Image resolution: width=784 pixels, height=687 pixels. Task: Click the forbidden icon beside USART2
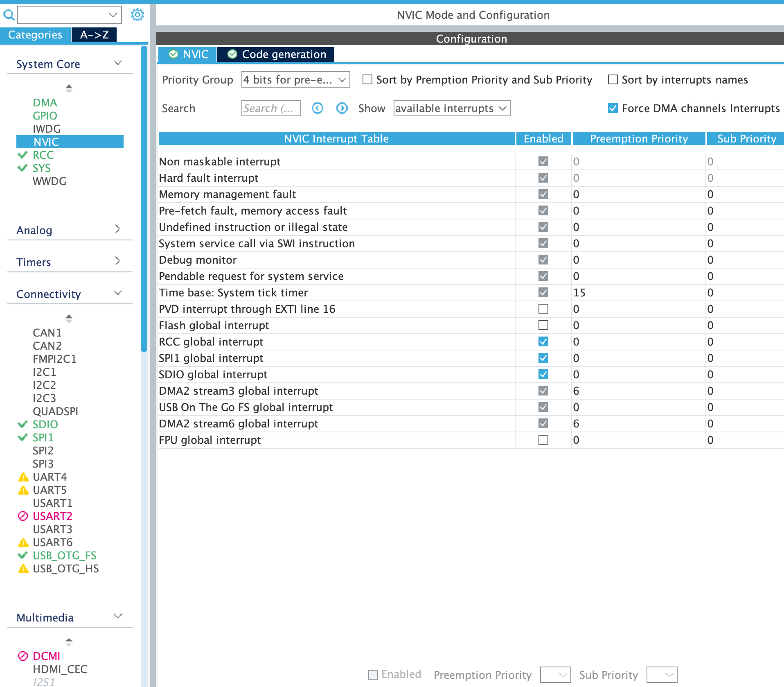[23, 516]
